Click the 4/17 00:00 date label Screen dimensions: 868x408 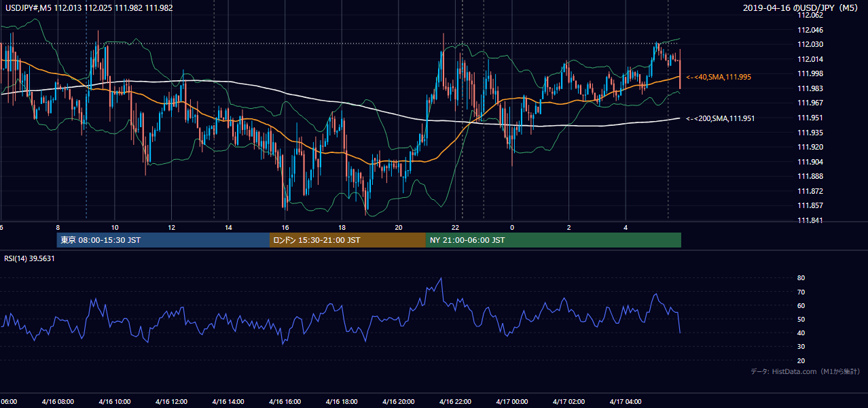pyautogui.click(x=511, y=402)
